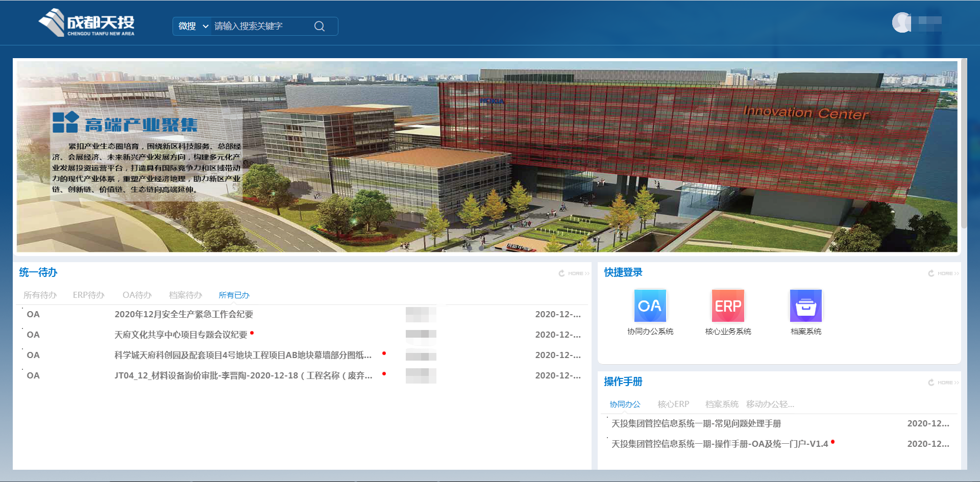Launch the 档案系统 archive icon

click(x=806, y=306)
